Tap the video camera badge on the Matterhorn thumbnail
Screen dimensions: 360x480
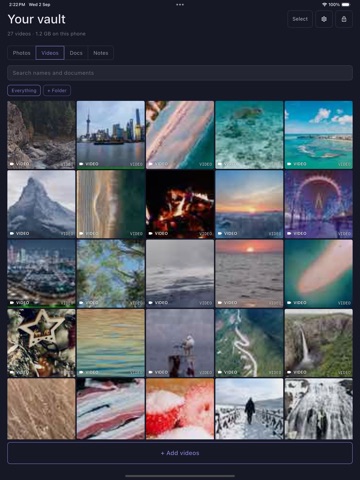(20, 233)
